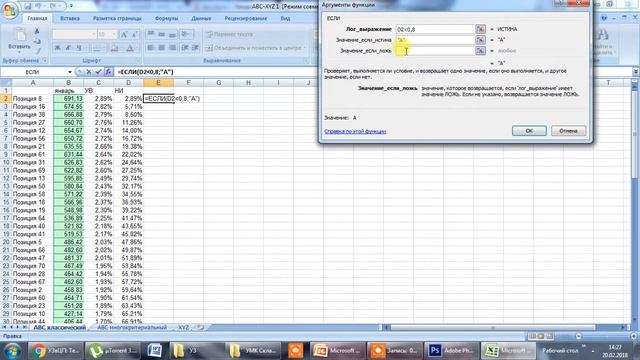Click the Cut scissors icon

tap(37, 32)
